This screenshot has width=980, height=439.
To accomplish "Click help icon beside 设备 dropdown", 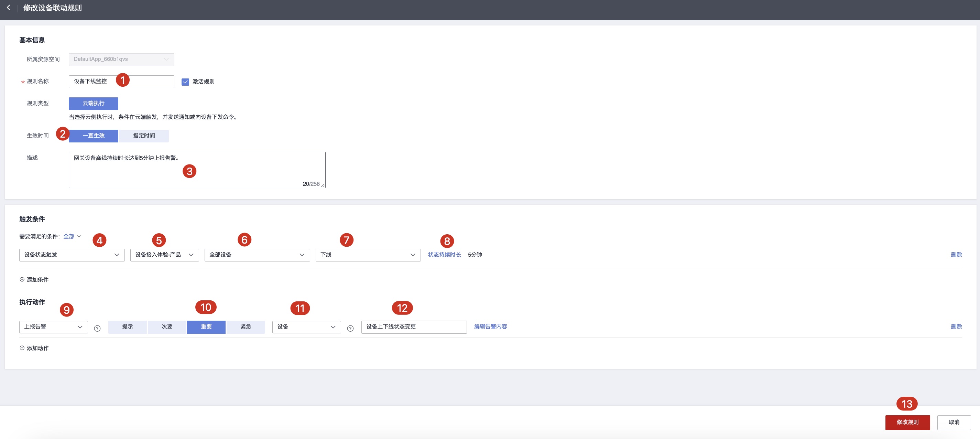I will tap(350, 328).
